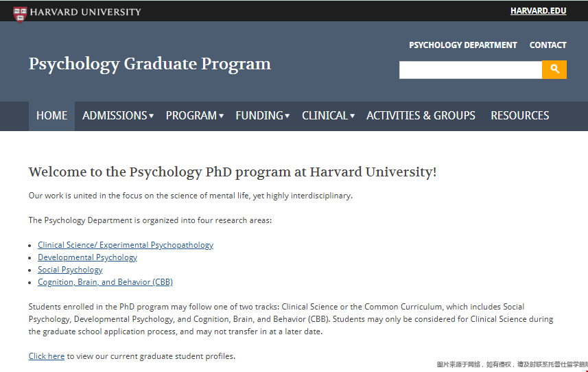Open Clinical Science/Experimental Psychopathology link
Screen dimensions: 588x372
pos(126,245)
